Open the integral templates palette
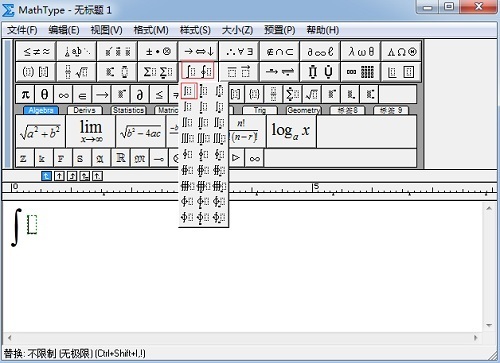The image size is (500, 363). point(198,71)
